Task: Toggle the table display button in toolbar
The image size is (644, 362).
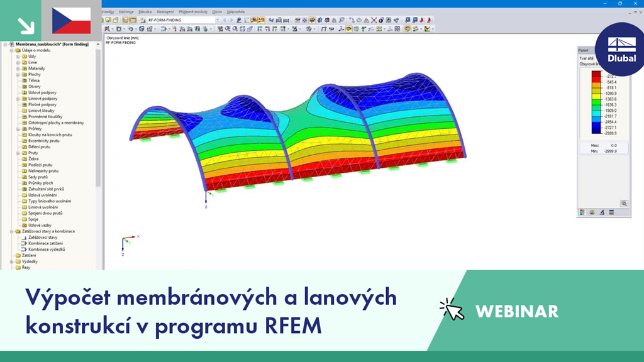Action: (x=133, y=19)
